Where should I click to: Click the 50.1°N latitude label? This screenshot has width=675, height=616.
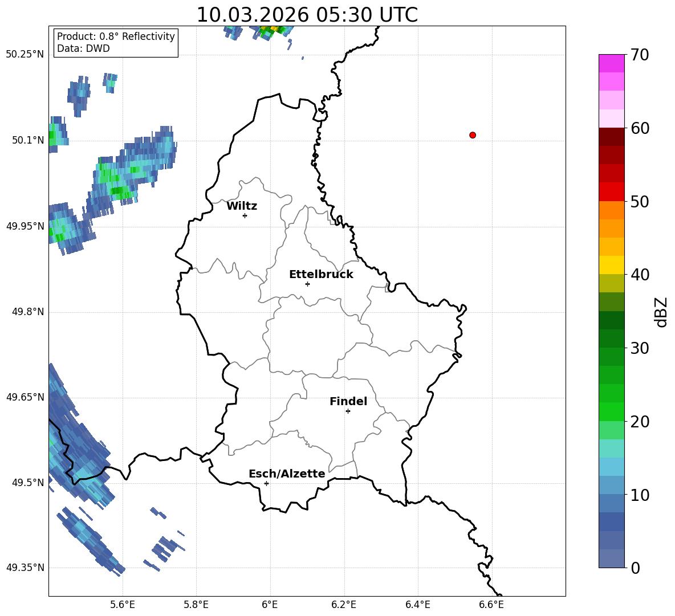(x=28, y=140)
